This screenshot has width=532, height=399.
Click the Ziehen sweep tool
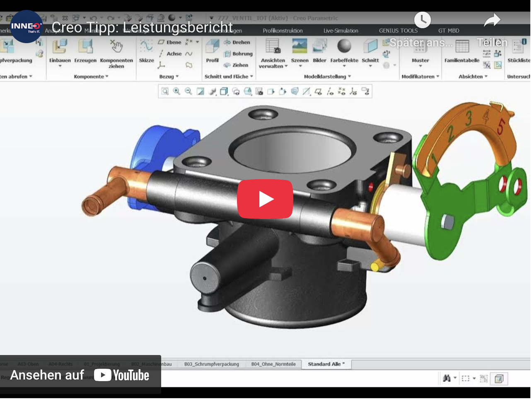[x=236, y=65]
